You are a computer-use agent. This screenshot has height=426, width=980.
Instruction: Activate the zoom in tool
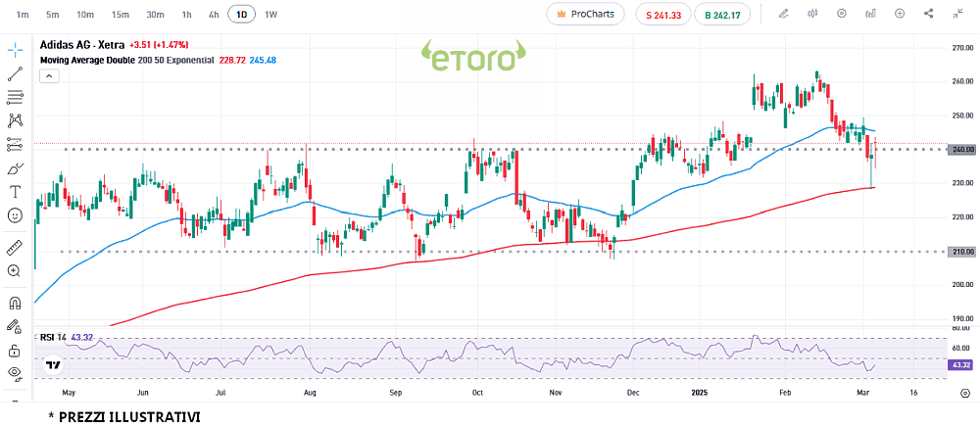(x=15, y=271)
